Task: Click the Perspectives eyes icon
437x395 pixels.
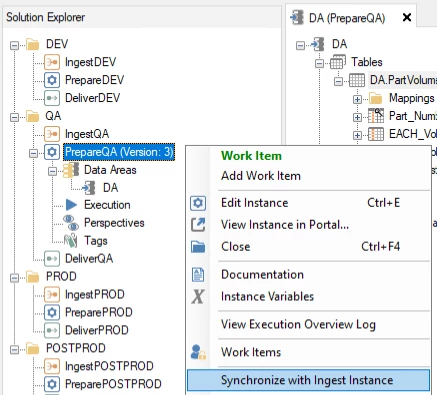Action: coord(71,223)
